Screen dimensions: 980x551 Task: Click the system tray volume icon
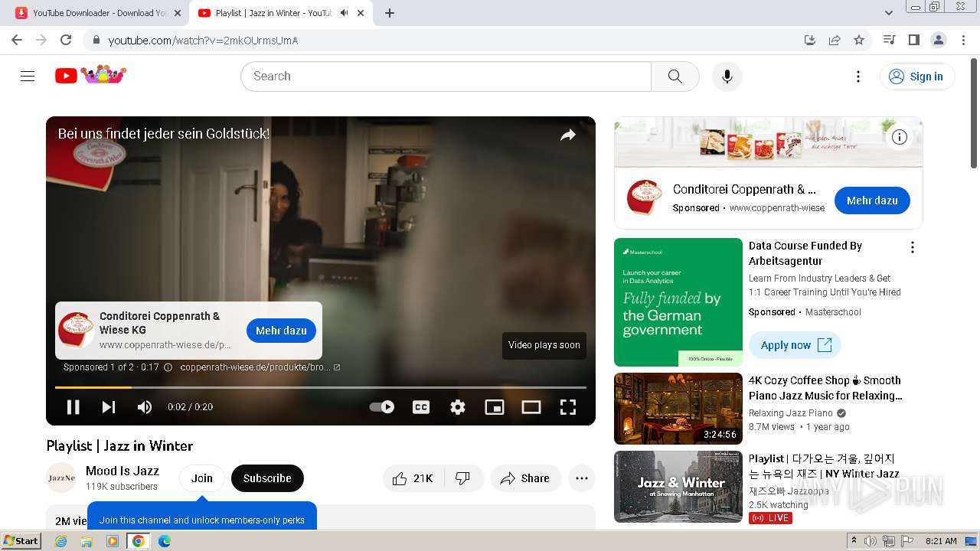[x=871, y=541]
